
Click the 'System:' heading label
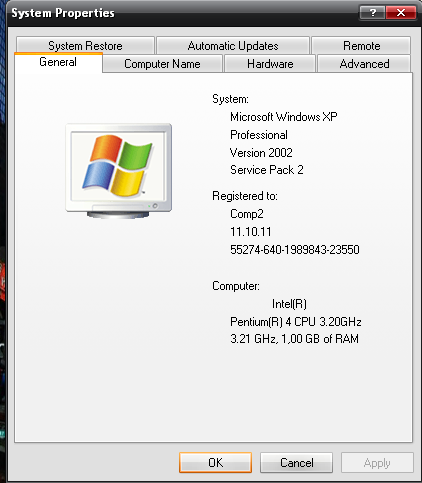coord(230,99)
